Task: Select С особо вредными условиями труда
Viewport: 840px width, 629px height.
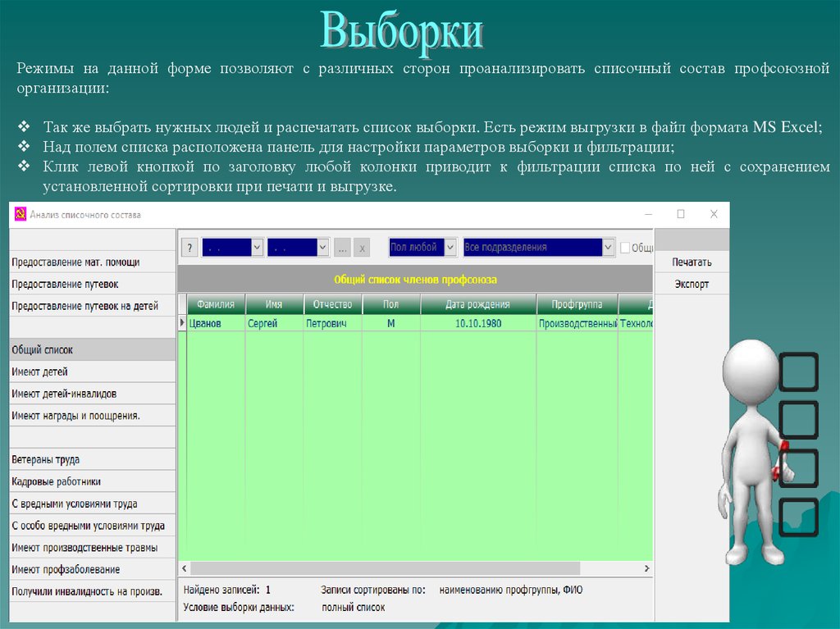Action: pyautogui.click(x=93, y=526)
